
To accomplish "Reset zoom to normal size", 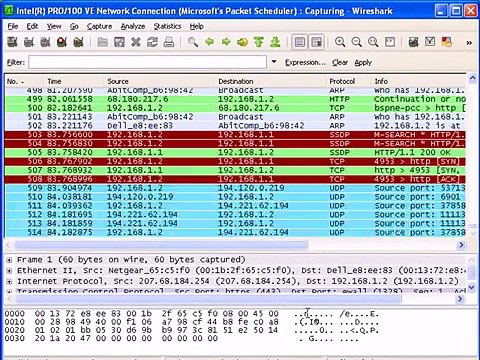I will pyautogui.click(x=373, y=42).
